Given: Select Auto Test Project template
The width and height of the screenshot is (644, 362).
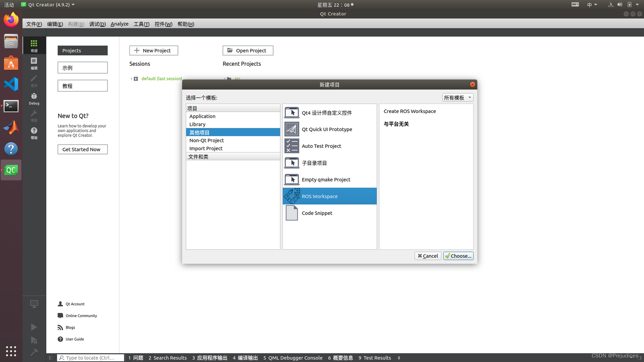Looking at the screenshot, I should [x=330, y=146].
